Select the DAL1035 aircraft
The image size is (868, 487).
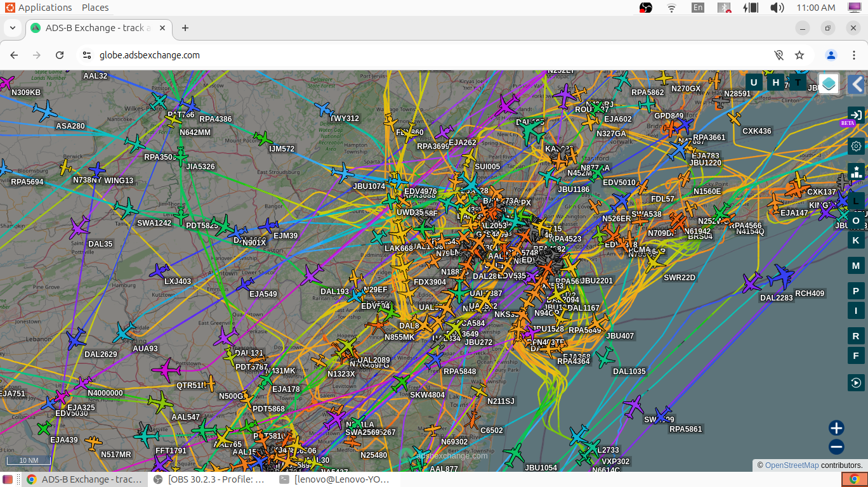(x=605, y=357)
